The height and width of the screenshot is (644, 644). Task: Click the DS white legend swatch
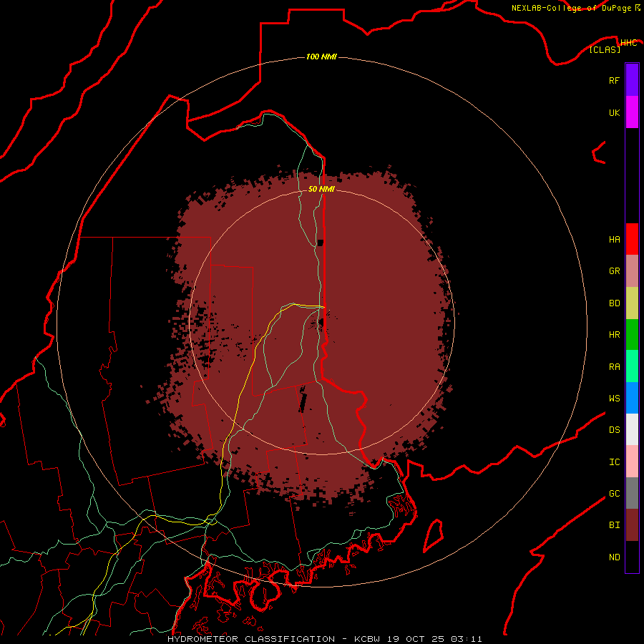tap(632, 429)
